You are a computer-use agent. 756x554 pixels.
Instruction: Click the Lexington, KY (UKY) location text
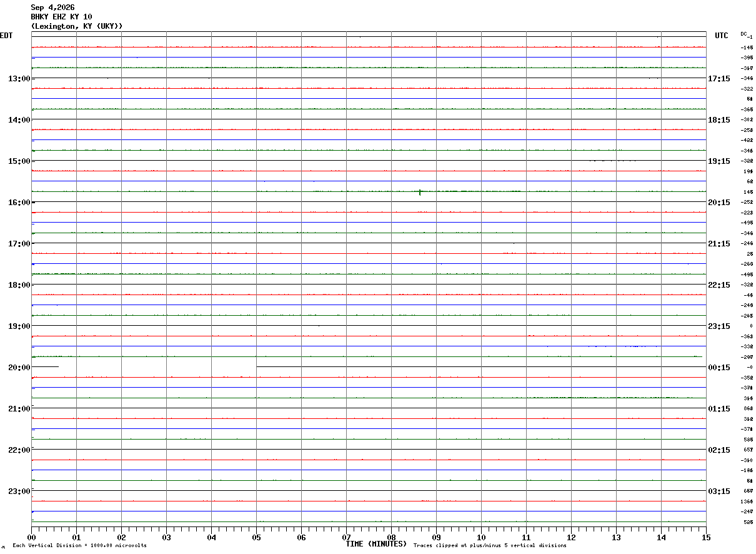77,26
